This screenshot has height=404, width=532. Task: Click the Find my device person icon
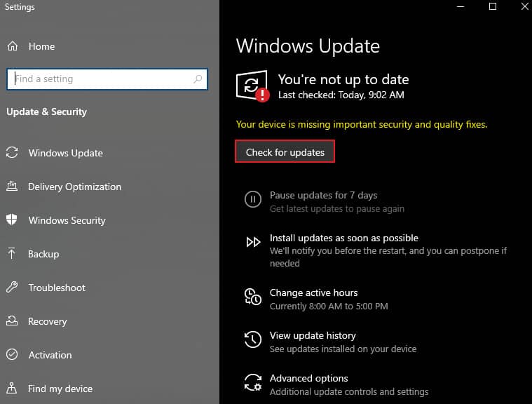[x=11, y=388]
